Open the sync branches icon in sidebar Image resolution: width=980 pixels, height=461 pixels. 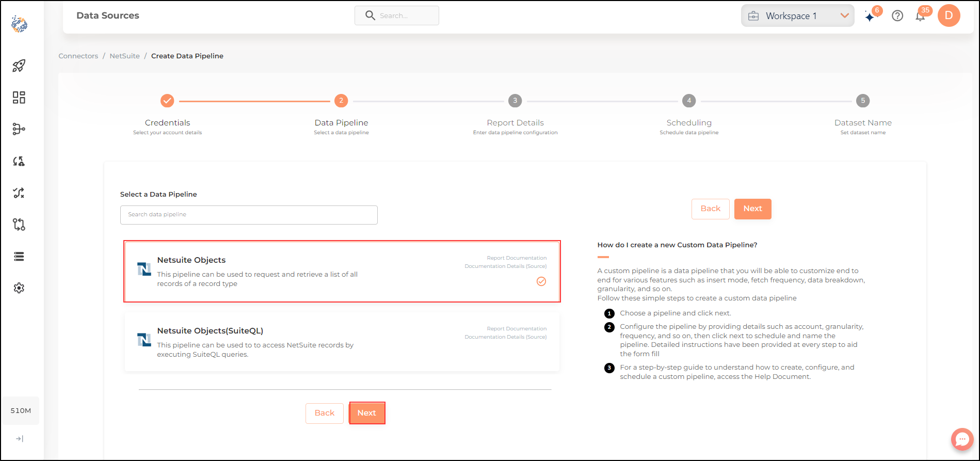pos(19,225)
